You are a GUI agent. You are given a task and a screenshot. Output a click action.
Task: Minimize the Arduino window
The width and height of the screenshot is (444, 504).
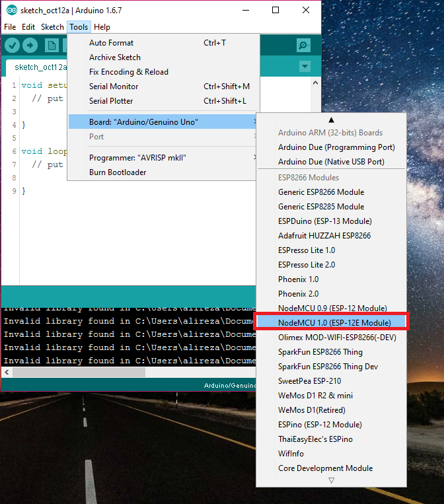click(x=246, y=11)
